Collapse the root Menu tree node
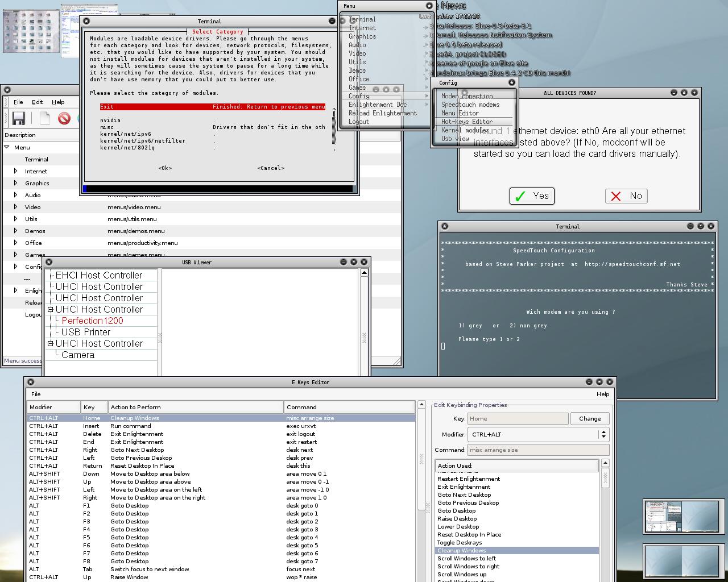Screen dimensions: 728x582 [x=7, y=147]
